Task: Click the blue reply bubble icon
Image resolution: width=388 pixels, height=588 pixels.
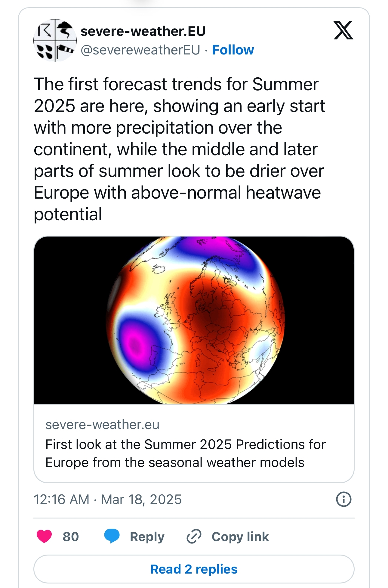Action: [112, 537]
